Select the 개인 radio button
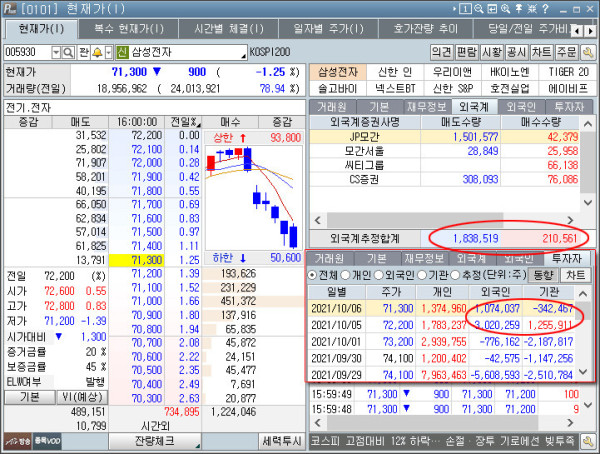Screen dimensions: 600x454 345,275
